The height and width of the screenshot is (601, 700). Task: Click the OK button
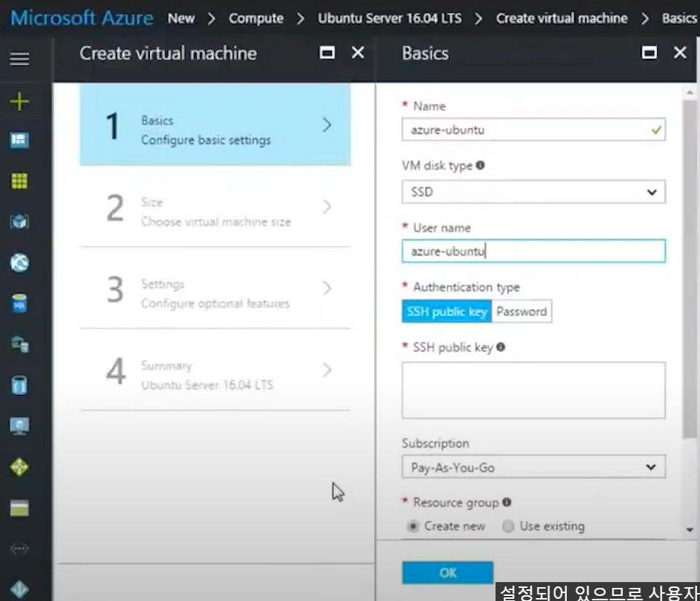448,573
